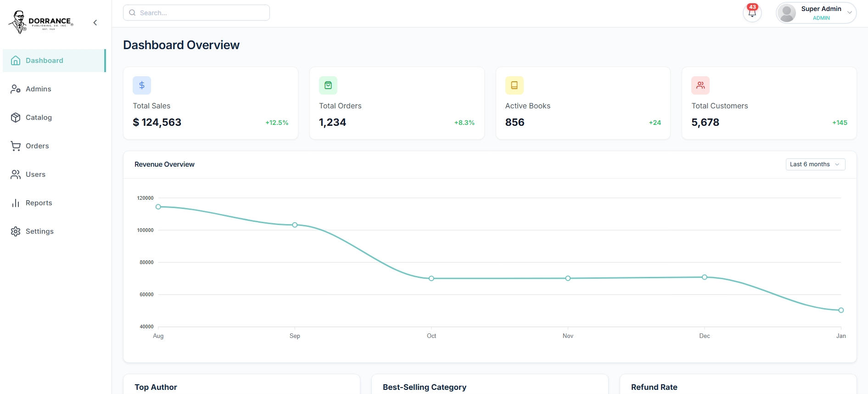Screen dimensions: 868x394
Task: Click the Active Books book icon
Action: click(514, 85)
